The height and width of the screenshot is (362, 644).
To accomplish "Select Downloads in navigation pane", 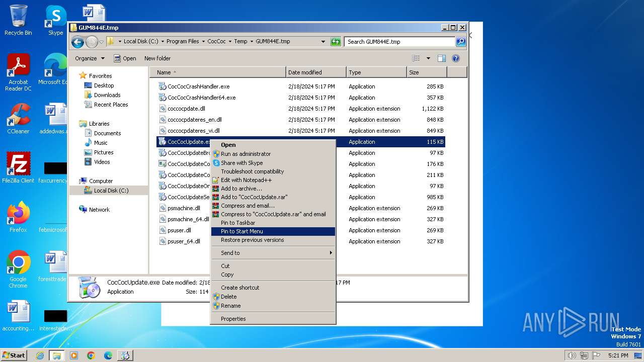I will 107,95.
